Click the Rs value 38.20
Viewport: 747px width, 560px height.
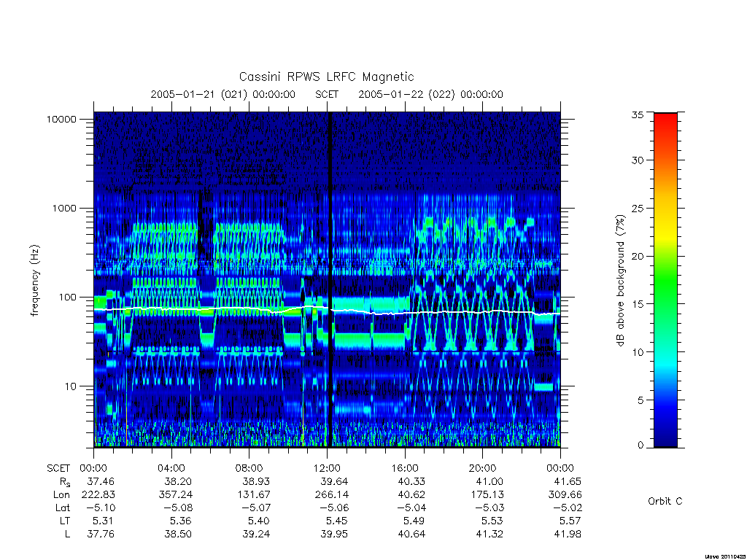(178, 481)
